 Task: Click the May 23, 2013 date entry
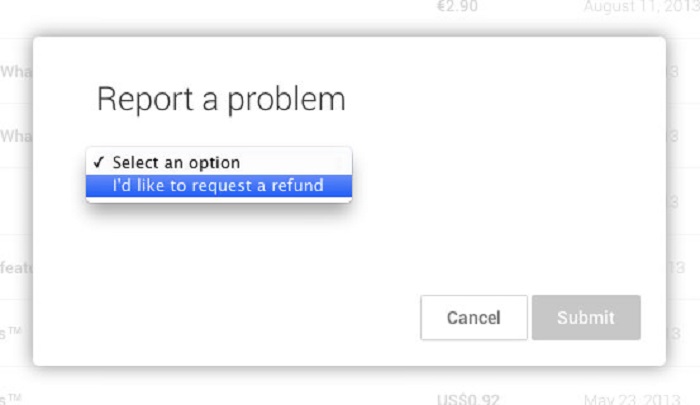(x=632, y=399)
